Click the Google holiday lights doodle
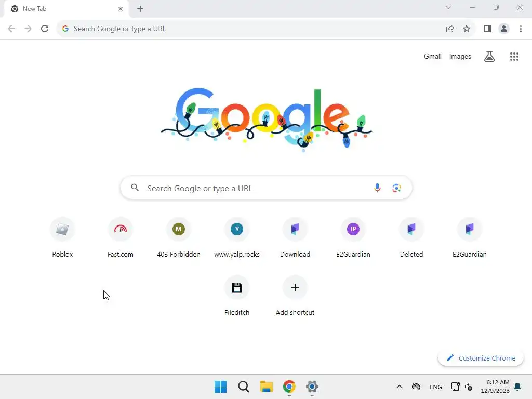The image size is (532, 399). coord(267,119)
